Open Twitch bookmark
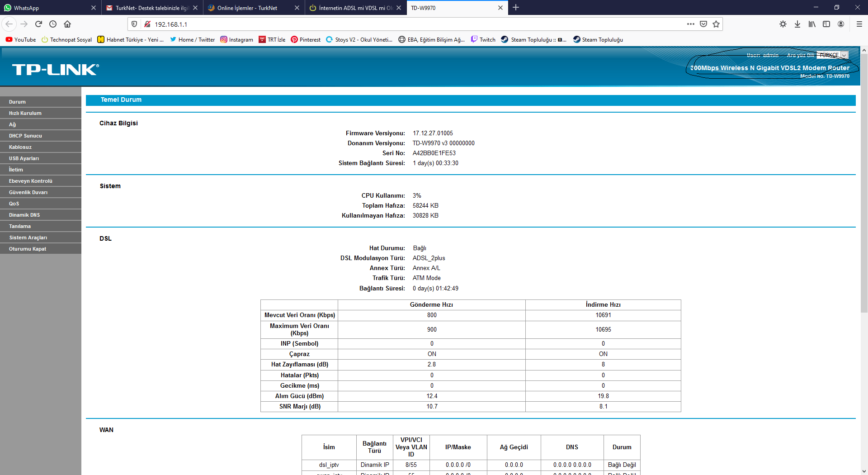868x475 pixels. pos(483,39)
